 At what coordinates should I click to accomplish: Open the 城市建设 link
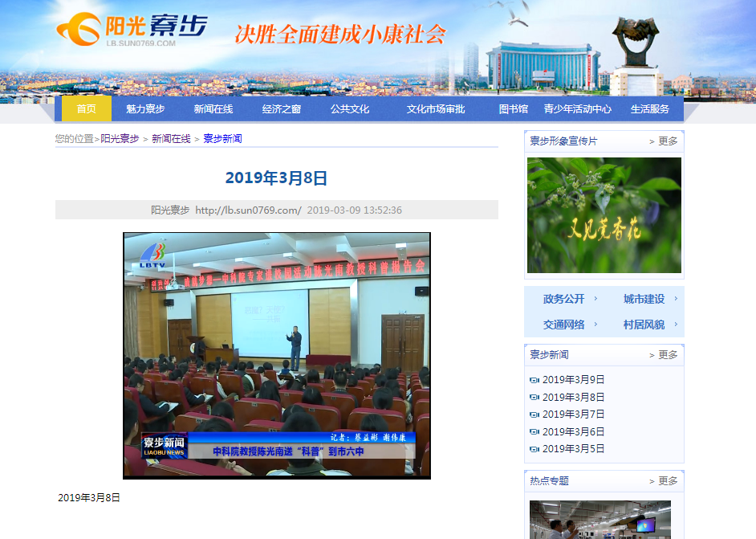(644, 299)
